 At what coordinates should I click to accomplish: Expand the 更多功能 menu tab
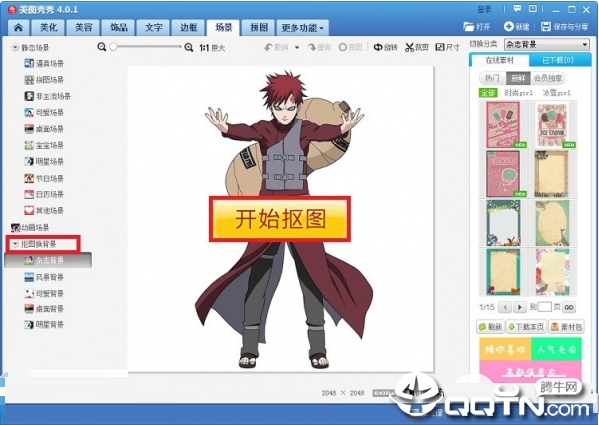(303, 28)
